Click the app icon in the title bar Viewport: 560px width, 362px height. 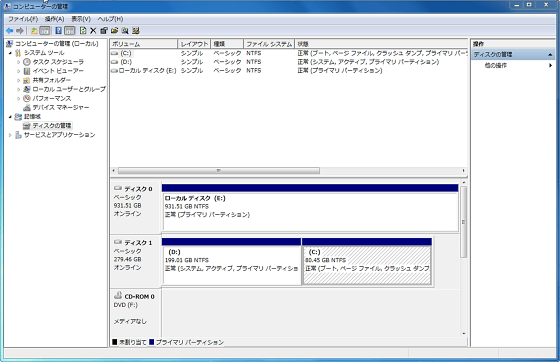click(7, 6)
